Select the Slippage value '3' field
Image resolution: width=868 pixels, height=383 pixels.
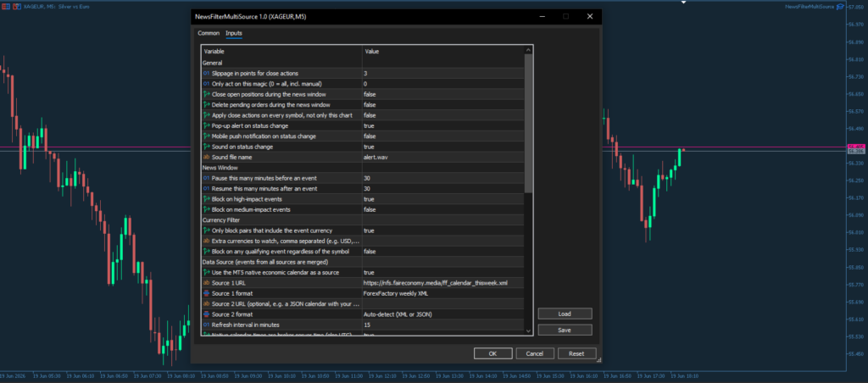click(x=442, y=74)
